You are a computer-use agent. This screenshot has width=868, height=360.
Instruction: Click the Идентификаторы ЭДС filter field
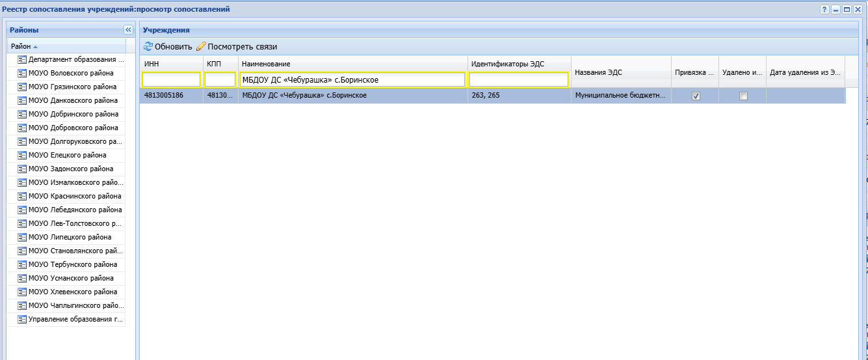pyautogui.click(x=519, y=79)
